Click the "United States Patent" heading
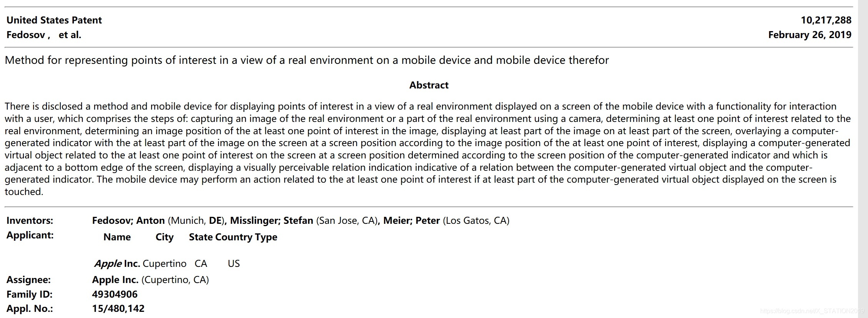Screen dimensions: 868x318 point(54,20)
